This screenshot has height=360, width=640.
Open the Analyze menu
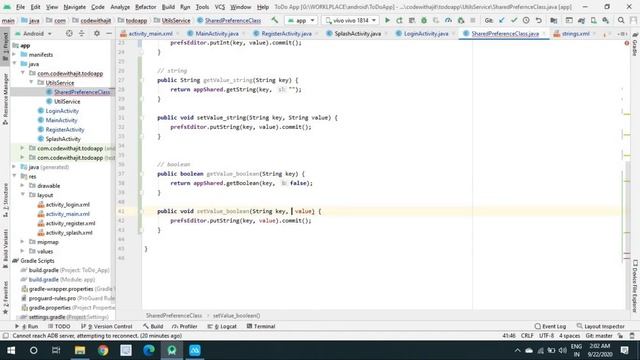point(120,7)
